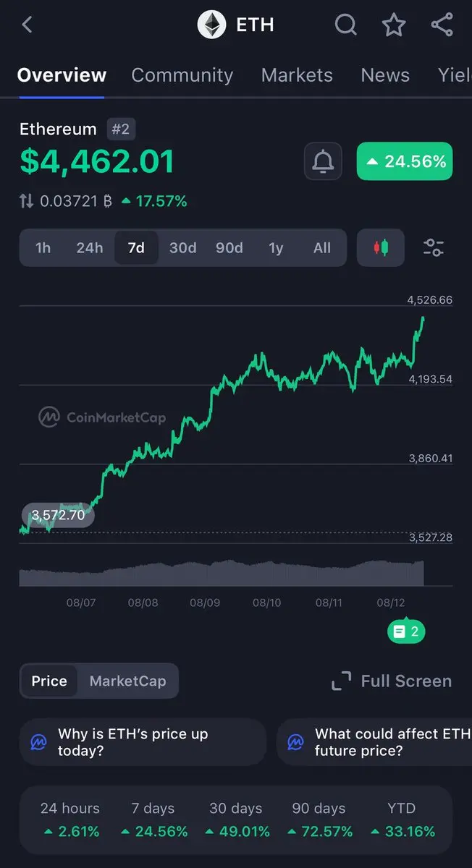472x868 pixels.
Task: Switch to candlestick chart icon
Action: click(x=381, y=248)
